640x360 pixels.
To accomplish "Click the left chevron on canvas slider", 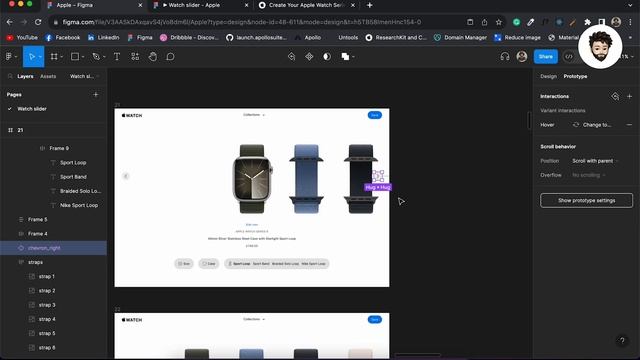I will [x=126, y=176].
